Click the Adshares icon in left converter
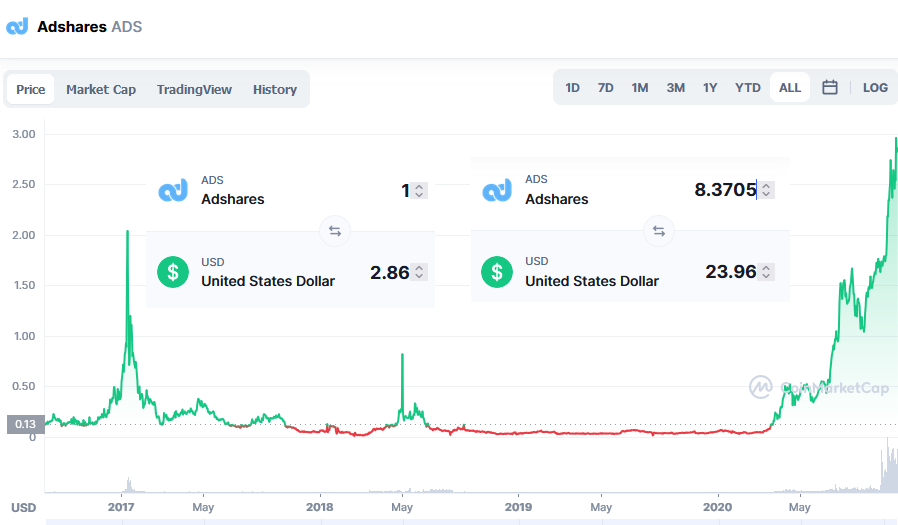Viewport: 898px width, 525px height. pos(173,191)
